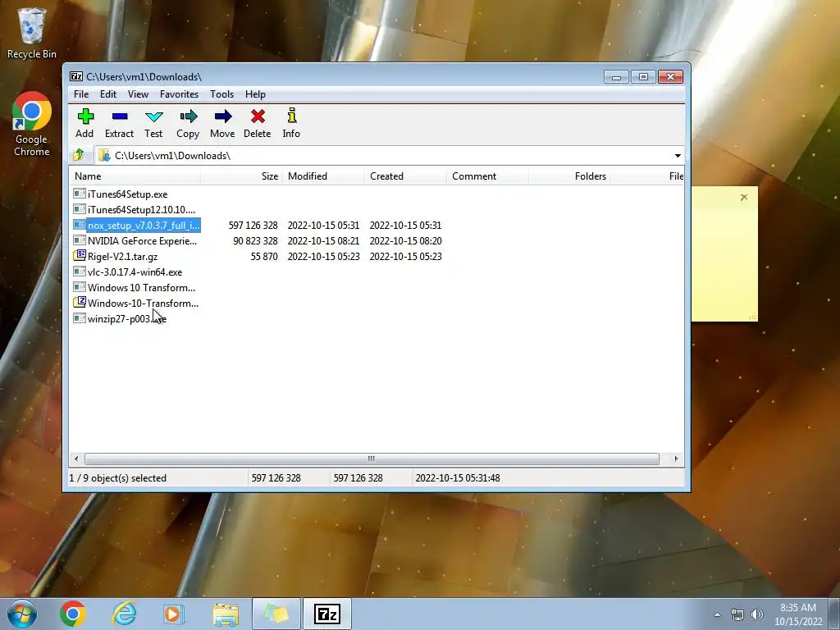The image size is (840, 630).
Task: Click Chrome icon in taskbar
Action: tap(73, 614)
